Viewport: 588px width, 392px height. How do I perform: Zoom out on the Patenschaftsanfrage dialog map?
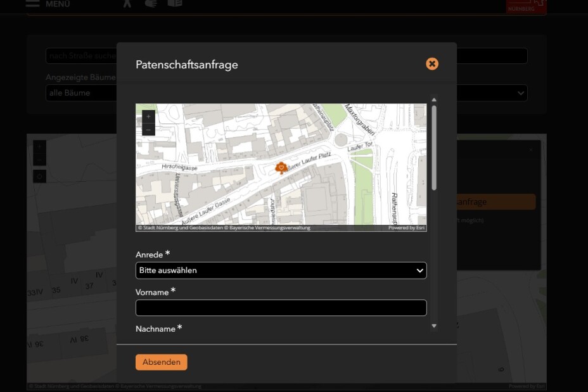click(x=147, y=130)
